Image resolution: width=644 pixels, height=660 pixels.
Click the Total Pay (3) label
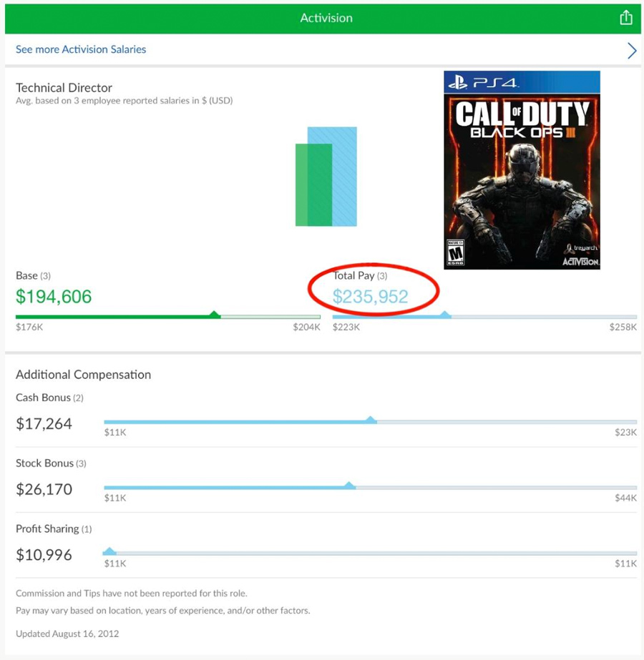tap(360, 276)
